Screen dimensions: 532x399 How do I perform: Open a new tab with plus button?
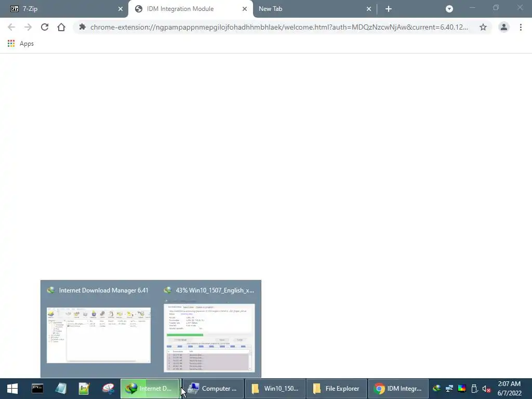click(389, 9)
